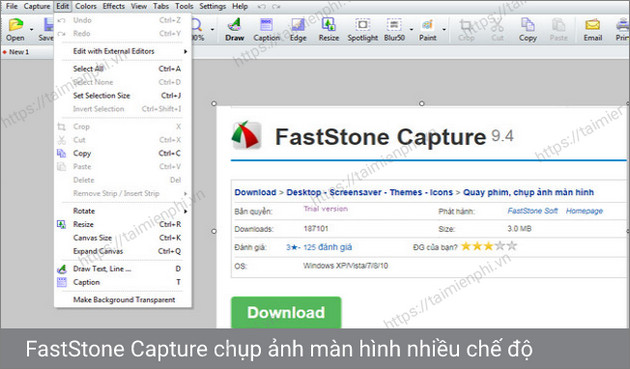Image resolution: width=630 pixels, height=369 pixels.
Task: Choose Set Selection Size menu entry
Action: (123, 96)
